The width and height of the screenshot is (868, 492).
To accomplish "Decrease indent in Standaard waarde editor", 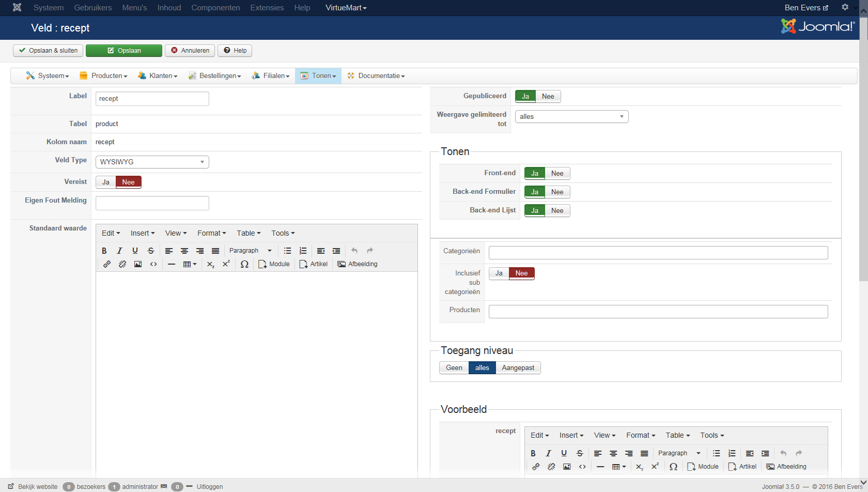I will click(x=321, y=251).
